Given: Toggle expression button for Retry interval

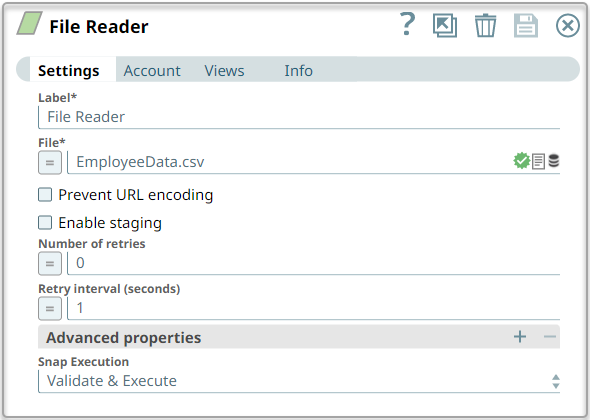Looking at the screenshot, I should point(50,309).
